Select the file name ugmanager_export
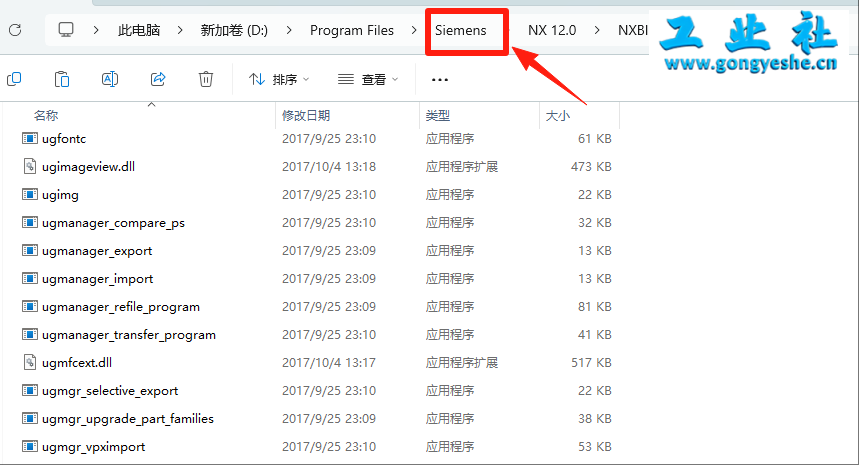Image resolution: width=859 pixels, height=465 pixels. (97, 251)
